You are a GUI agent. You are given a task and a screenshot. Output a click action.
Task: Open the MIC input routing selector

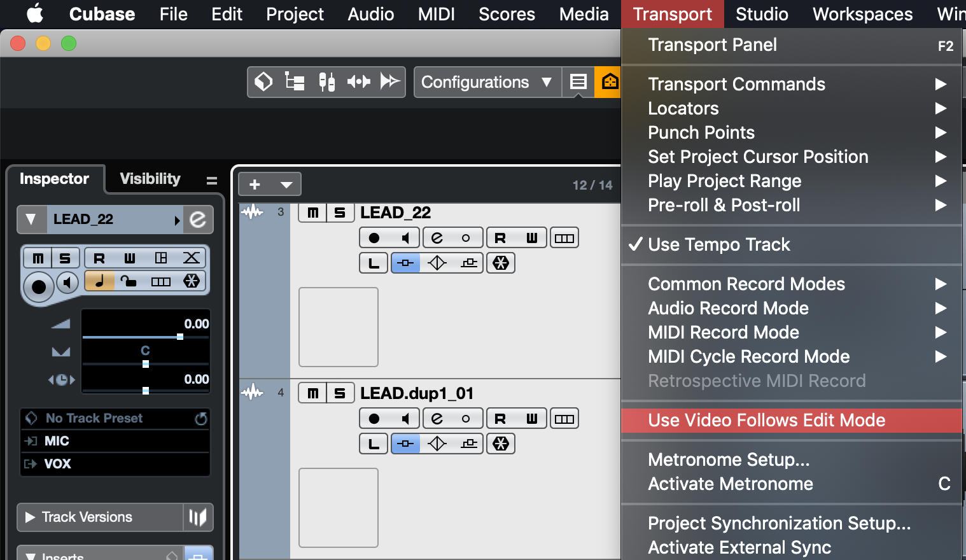pos(115,441)
